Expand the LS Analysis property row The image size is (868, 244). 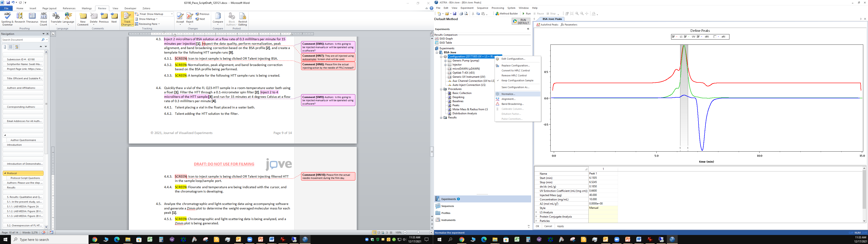pyautogui.click(x=536, y=212)
